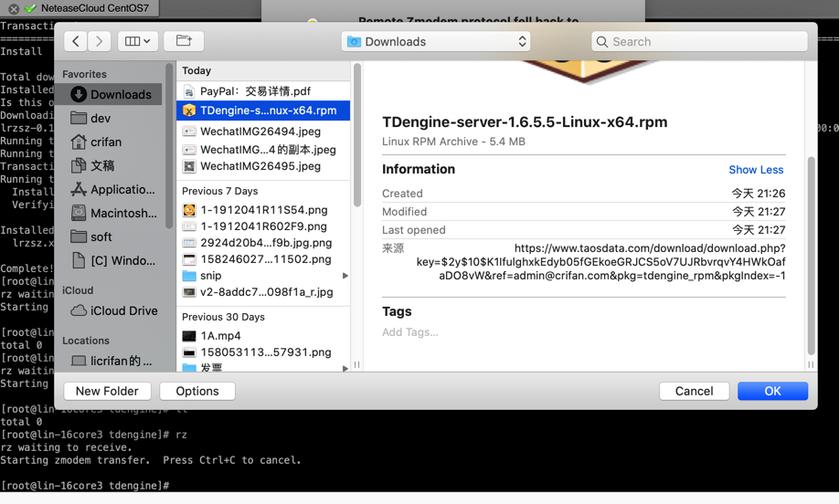Click NeteaseCloud CentOS7 terminal tab

point(95,8)
